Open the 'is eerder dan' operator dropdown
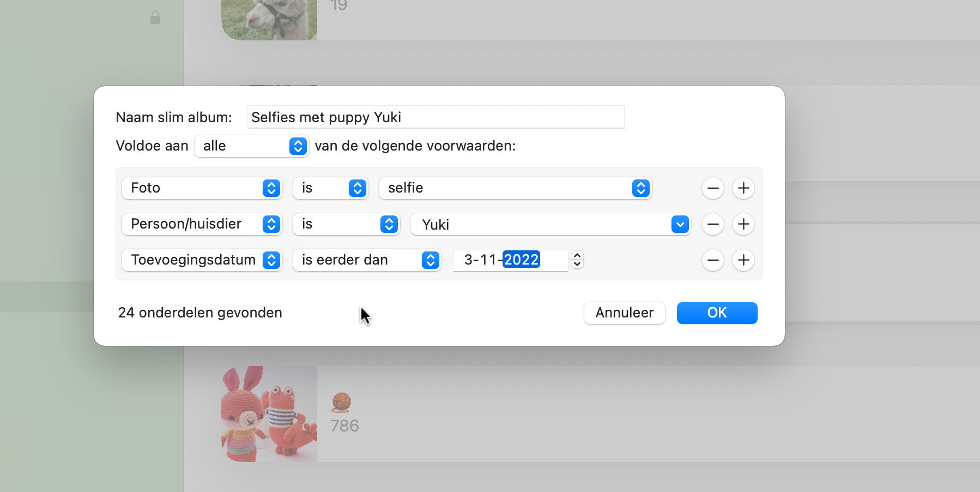Viewport: 980px width, 492px height. [367, 260]
